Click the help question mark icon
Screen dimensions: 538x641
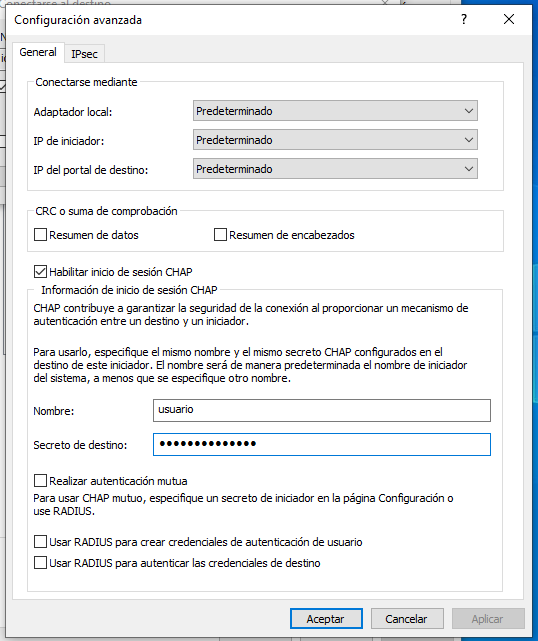464,19
